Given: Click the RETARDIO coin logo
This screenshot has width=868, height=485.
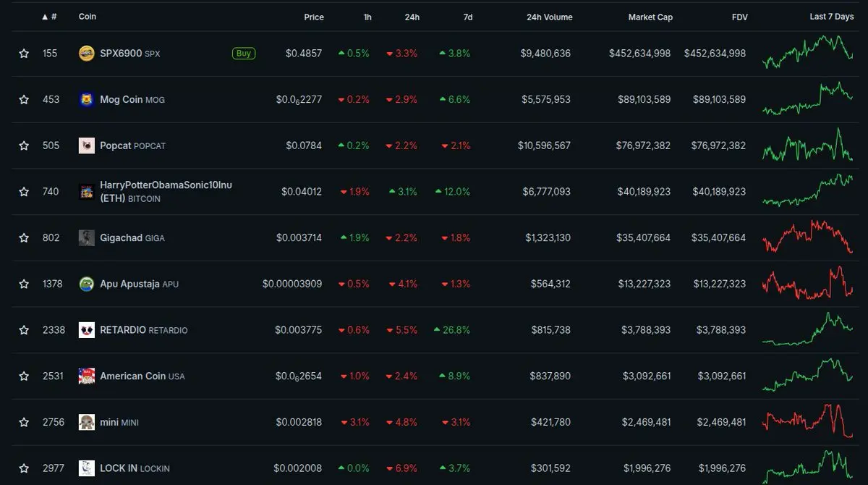Looking at the screenshot, I should (x=87, y=330).
